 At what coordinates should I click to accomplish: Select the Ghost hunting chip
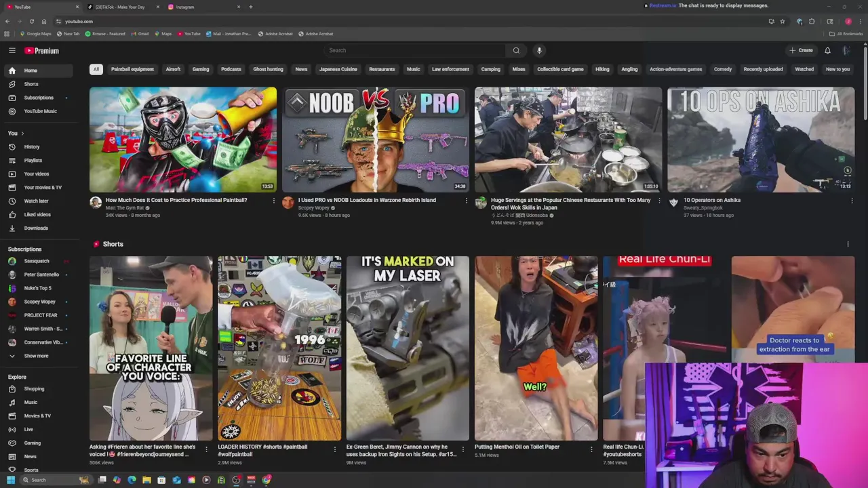point(268,69)
